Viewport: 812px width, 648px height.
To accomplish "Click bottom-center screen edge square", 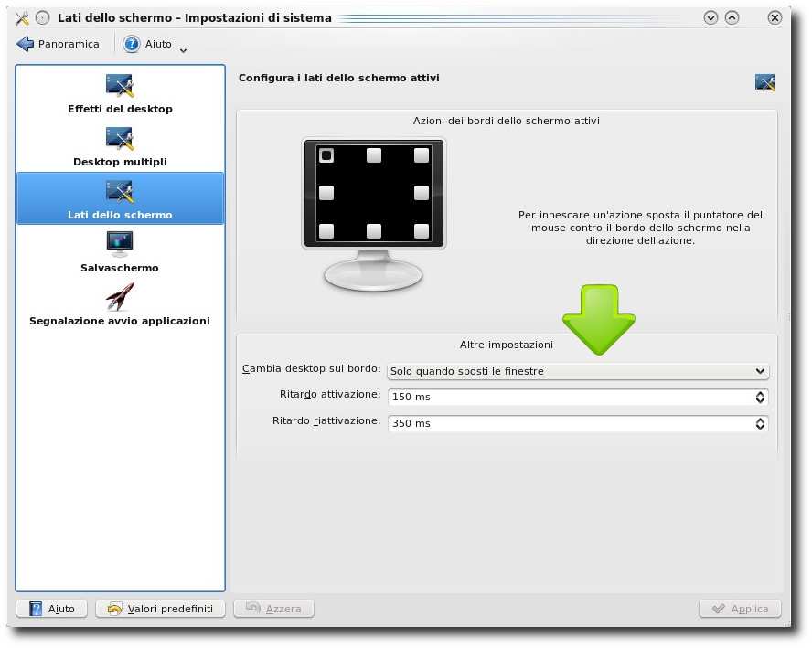I will click(x=374, y=231).
